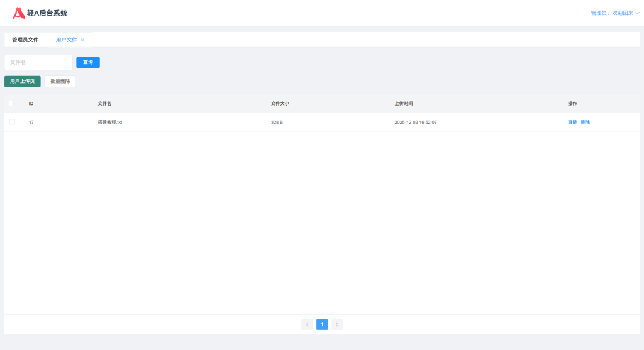Select page 1 in the pagination
644x350 pixels.
click(322, 324)
